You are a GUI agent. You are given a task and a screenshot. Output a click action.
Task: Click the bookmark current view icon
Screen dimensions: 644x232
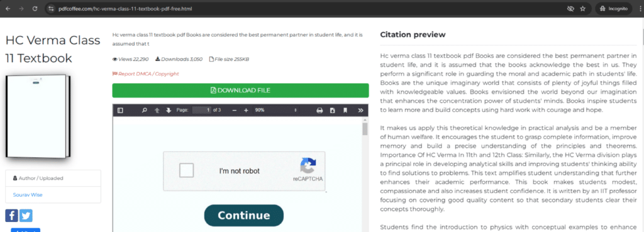pyautogui.click(x=345, y=110)
